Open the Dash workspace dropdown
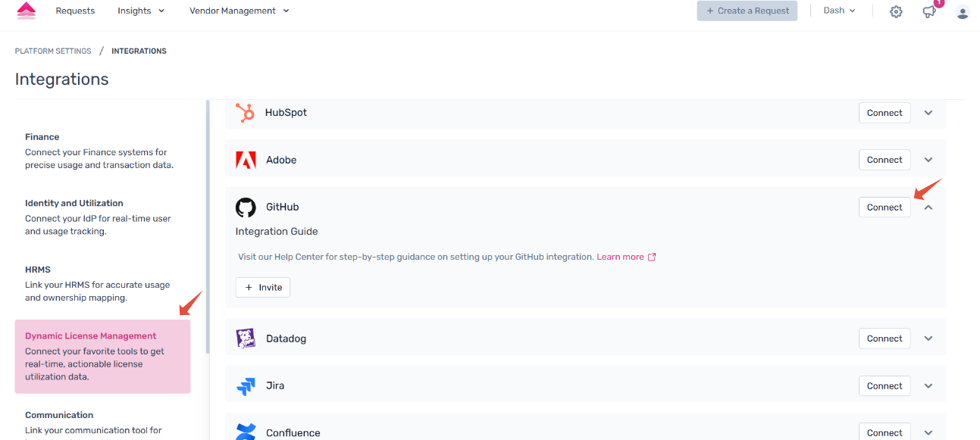The height and width of the screenshot is (440, 980). [x=839, y=11]
